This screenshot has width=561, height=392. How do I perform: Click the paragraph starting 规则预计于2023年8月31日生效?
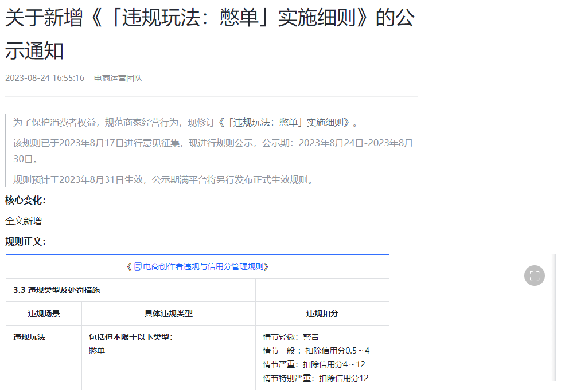(164, 179)
